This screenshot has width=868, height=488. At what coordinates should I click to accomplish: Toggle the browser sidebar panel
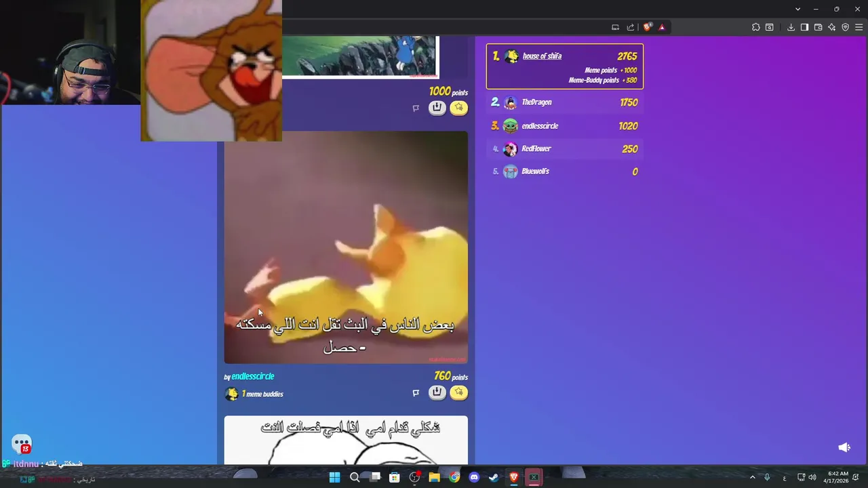coord(804,27)
